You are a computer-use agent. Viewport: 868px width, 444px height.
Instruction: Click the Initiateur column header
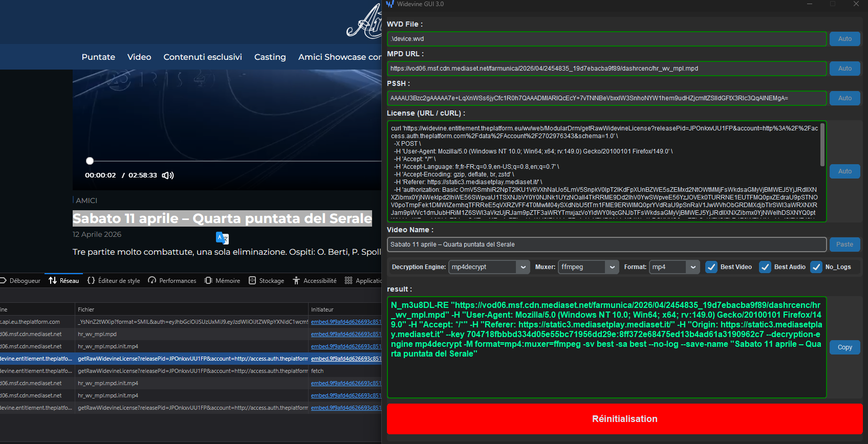point(345,309)
